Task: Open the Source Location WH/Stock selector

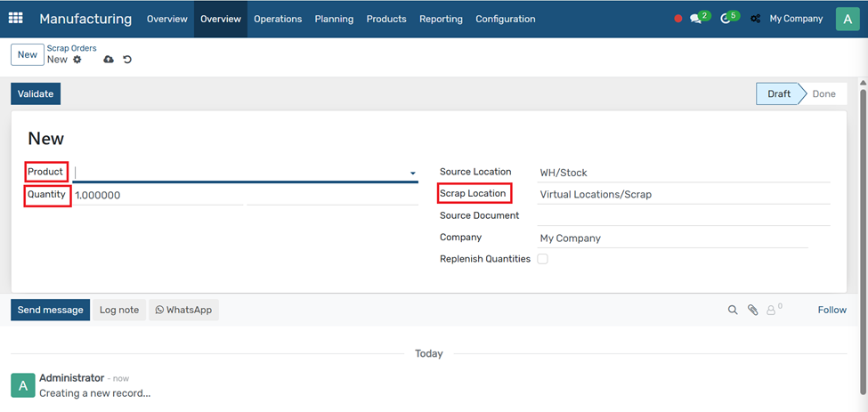Action: (683, 173)
